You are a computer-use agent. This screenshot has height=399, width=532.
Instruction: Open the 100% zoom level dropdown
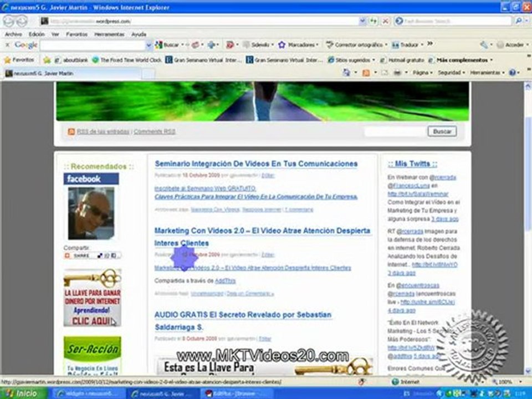[x=520, y=382]
